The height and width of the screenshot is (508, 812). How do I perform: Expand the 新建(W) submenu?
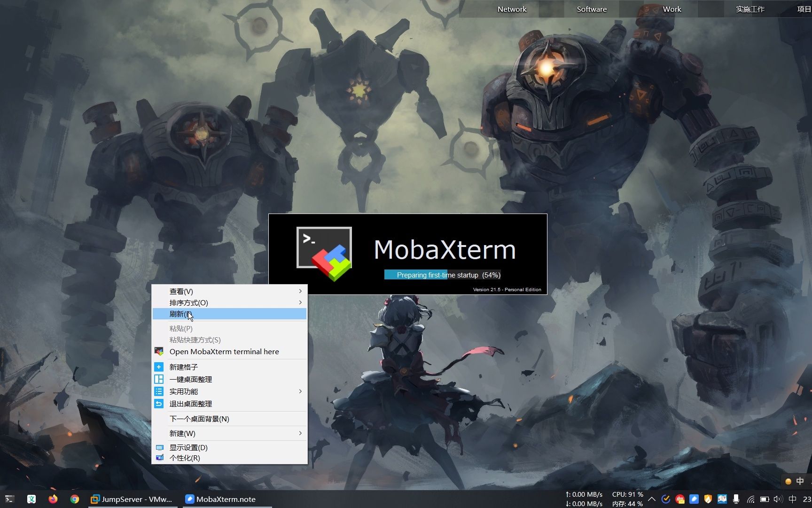229,434
